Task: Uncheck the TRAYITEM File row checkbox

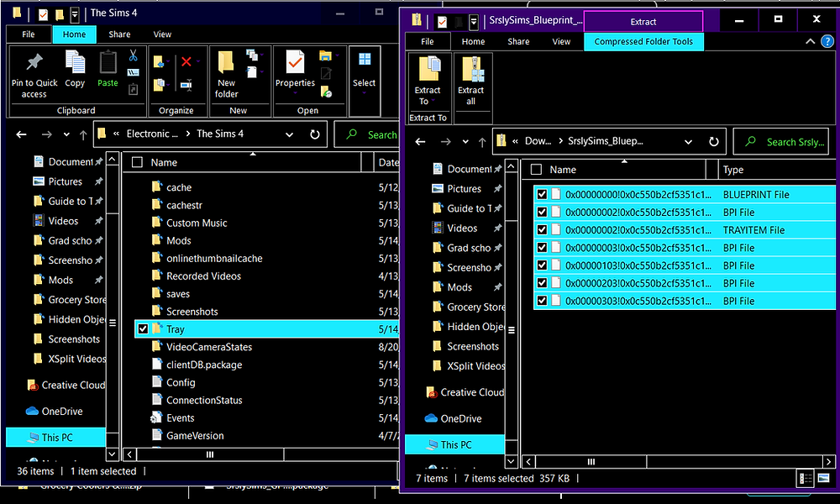Action: point(542,230)
